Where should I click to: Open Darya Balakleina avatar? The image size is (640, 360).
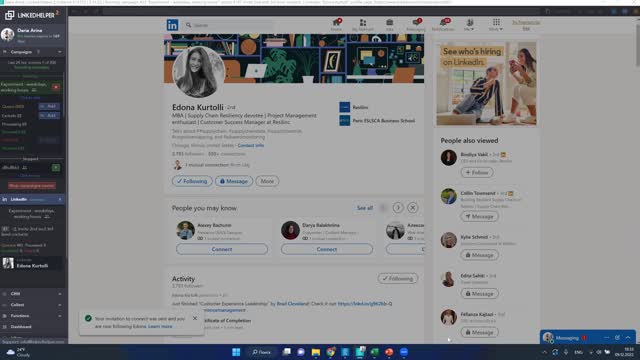pos(290,230)
